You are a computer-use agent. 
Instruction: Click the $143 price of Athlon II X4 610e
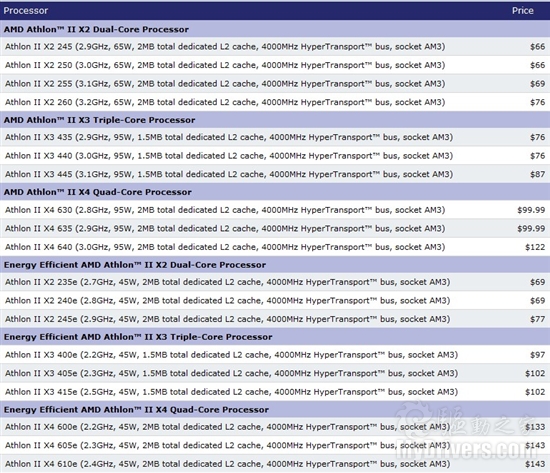535,464
